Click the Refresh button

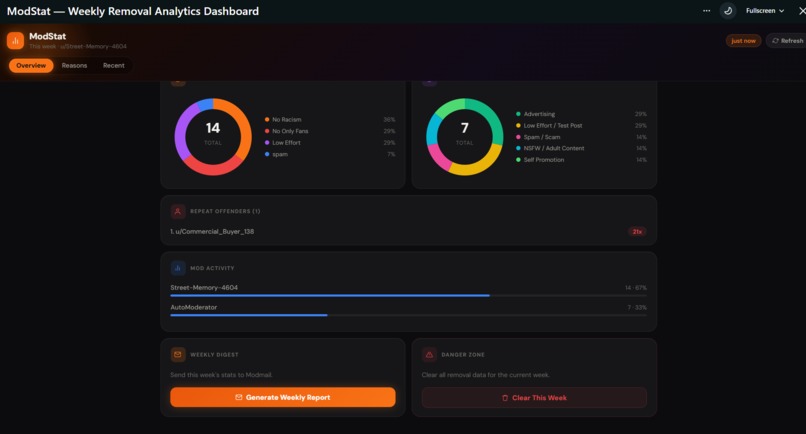(x=786, y=41)
